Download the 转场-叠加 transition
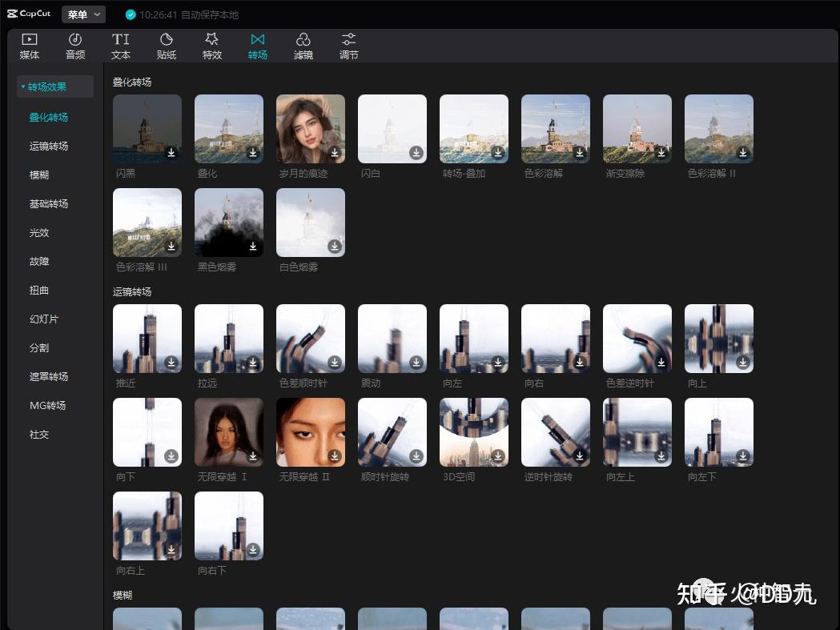Screen dimensions: 840x630 (x=498, y=153)
